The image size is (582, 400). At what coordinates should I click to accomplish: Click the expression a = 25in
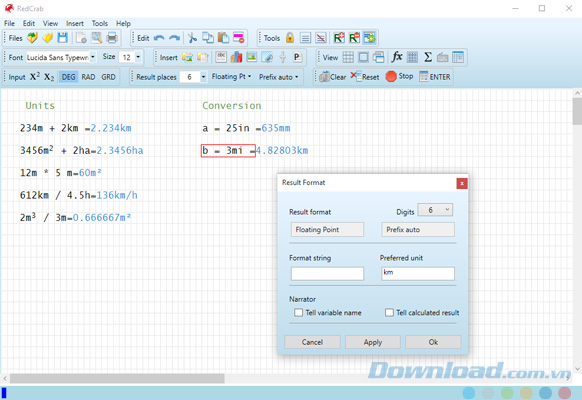[226, 128]
